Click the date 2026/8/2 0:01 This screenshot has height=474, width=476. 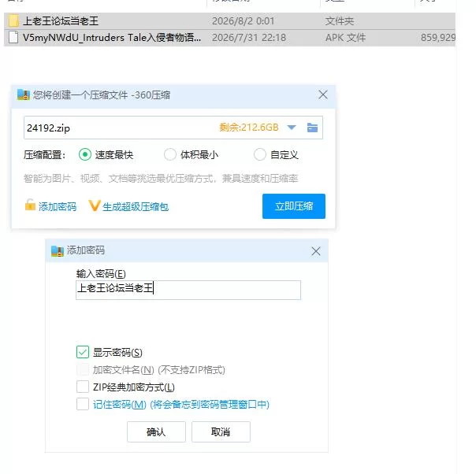tap(244, 21)
